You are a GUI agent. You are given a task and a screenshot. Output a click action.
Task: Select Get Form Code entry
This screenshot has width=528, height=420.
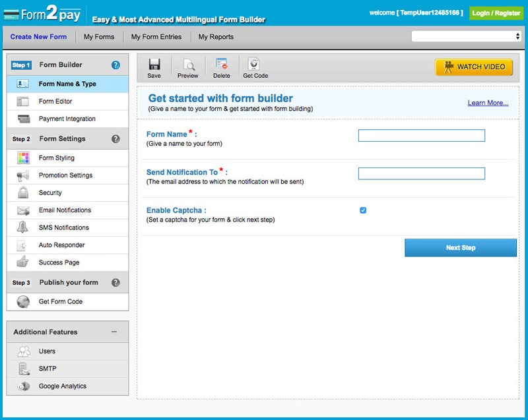[67, 301]
